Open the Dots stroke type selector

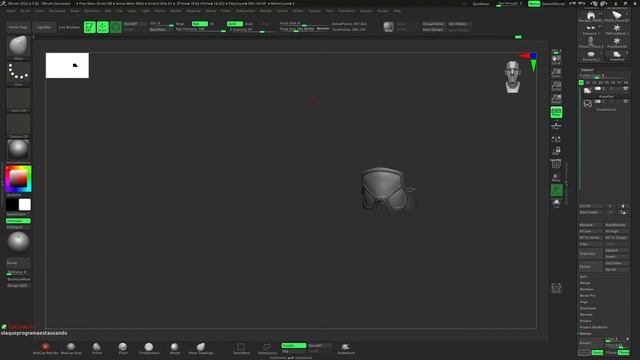(x=18, y=72)
